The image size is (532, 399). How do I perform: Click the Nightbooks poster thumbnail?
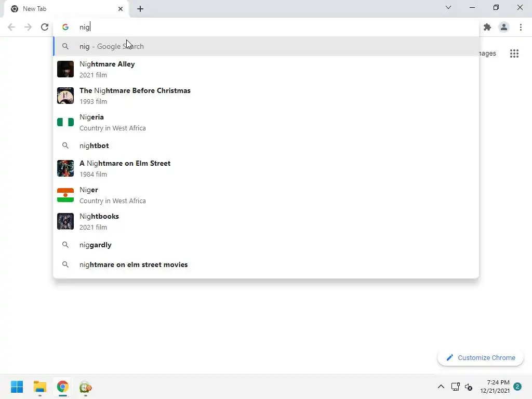click(x=65, y=221)
